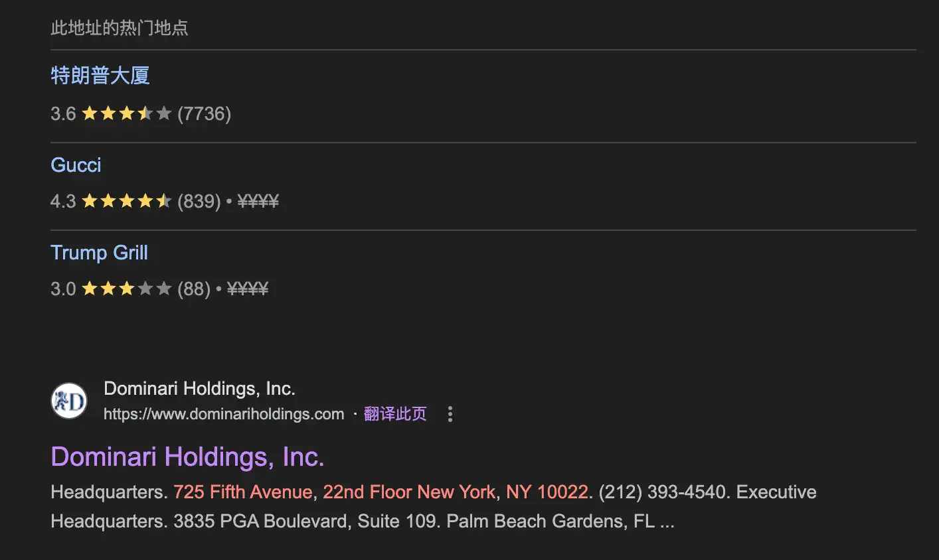
Task: Open the three-dot result options menu
Action: pyautogui.click(x=450, y=414)
